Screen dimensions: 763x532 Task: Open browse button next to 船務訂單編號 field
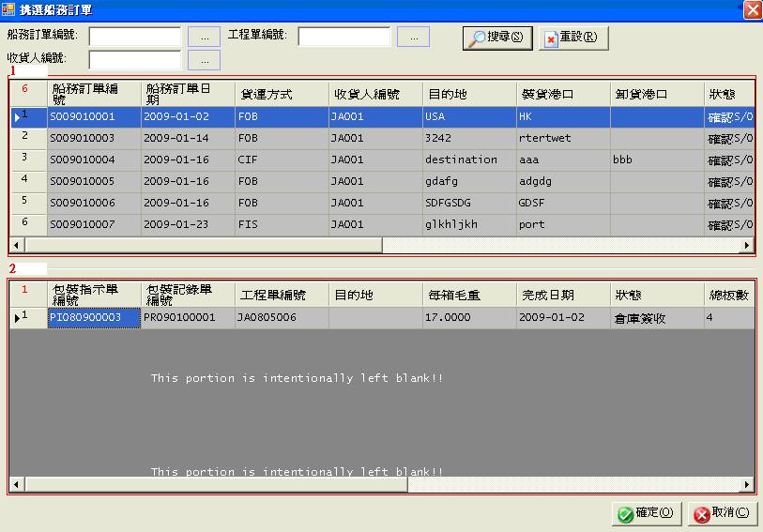(204, 37)
